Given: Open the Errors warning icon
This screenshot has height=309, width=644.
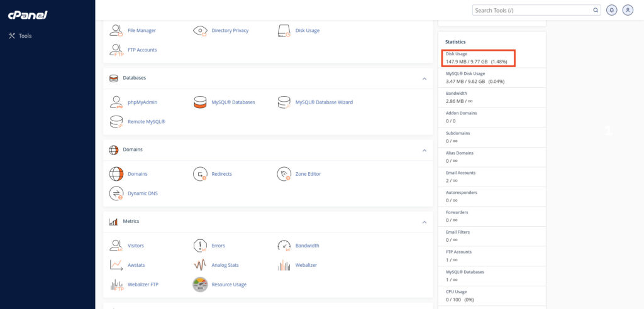Looking at the screenshot, I should (x=200, y=246).
